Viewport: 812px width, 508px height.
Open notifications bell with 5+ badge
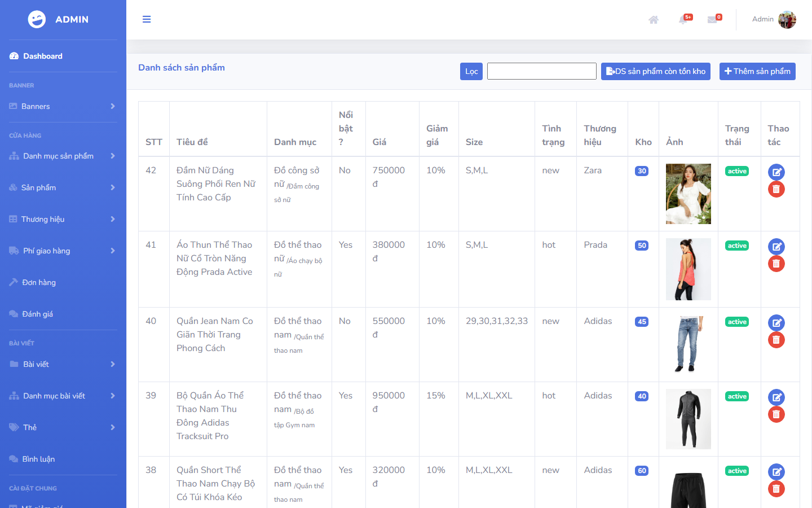click(x=684, y=19)
